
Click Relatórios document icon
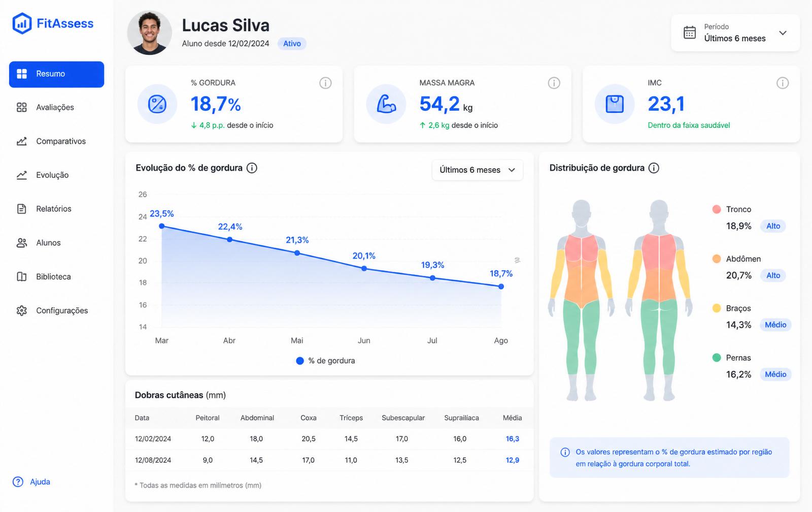(22, 209)
